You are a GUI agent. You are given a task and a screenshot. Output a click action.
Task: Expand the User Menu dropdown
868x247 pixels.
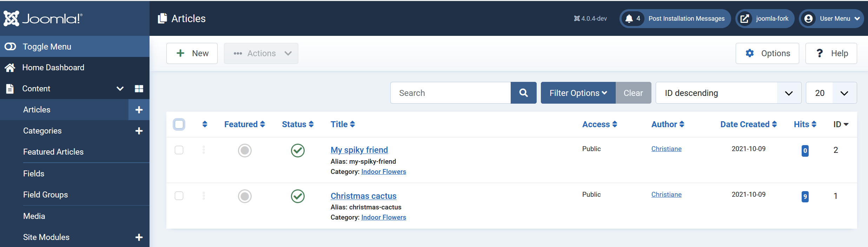pyautogui.click(x=831, y=19)
